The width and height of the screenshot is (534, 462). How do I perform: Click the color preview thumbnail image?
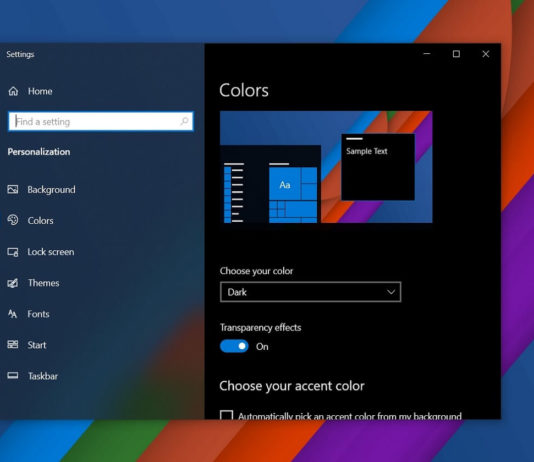(326, 167)
